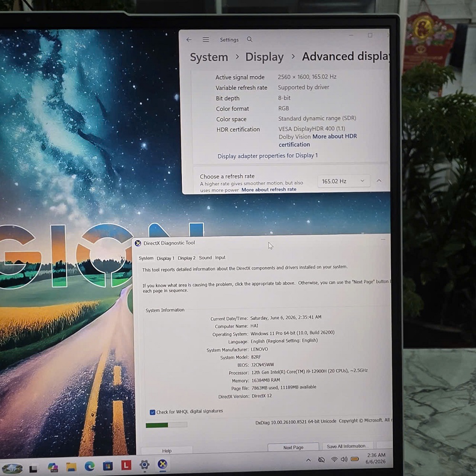This screenshot has height=476, width=476.
Task: Click 'Standard dynamic range (SDR)' text
Action: coord(317,119)
